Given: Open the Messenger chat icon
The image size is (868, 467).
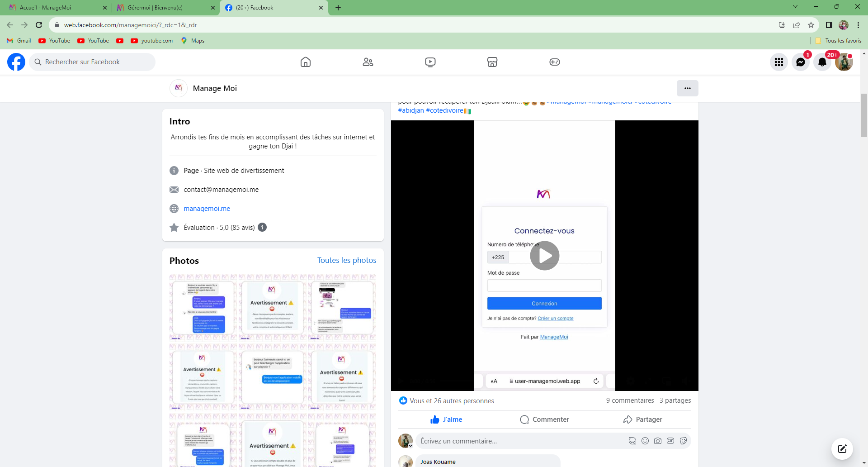Looking at the screenshot, I should (x=801, y=62).
